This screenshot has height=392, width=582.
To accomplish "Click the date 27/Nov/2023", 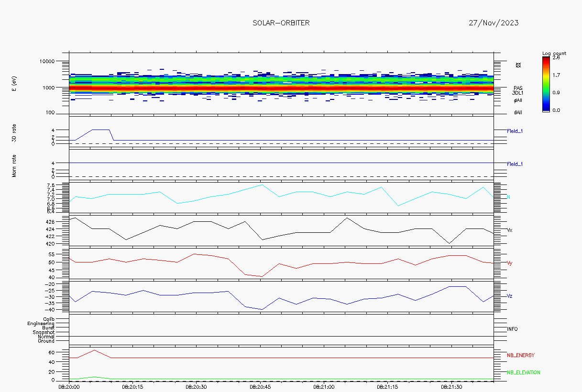I will [x=494, y=23].
